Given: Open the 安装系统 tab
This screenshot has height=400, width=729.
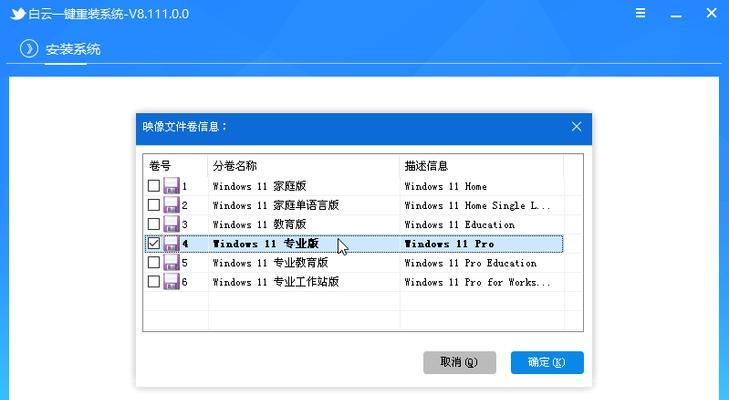Looking at the screenshot, I should coord(73,49).
